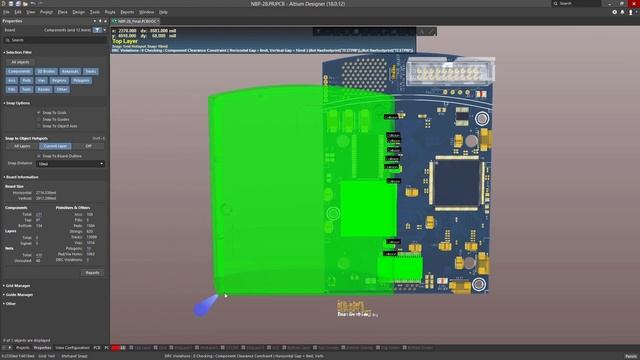Screen dimensions: 640x360
Task: Click the Redo arrow icon
Action: point(40,4)
